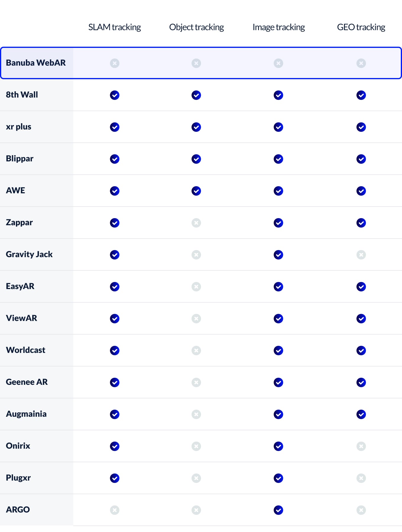This screenshot has height=532, width=402.
Task: Click 8th Wall SLAM tracking checkmark
Action: pyautogui.click(x=115, y=95)
